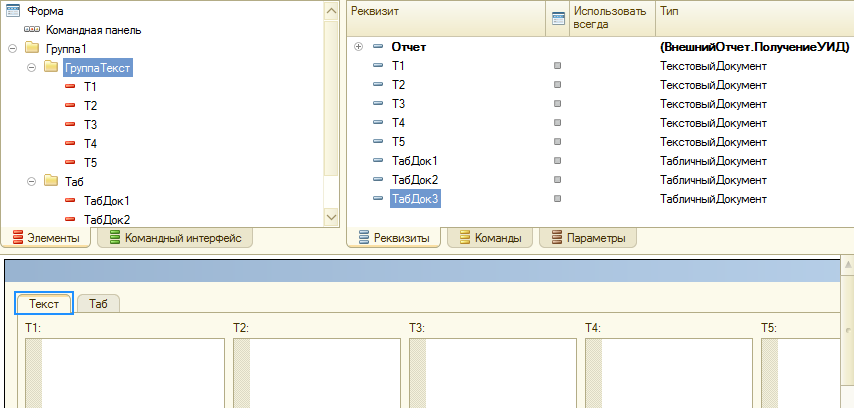This screenshot has width=854, height=408.
Task: Click the Тип column header
Action: click(x=754, y=19)
